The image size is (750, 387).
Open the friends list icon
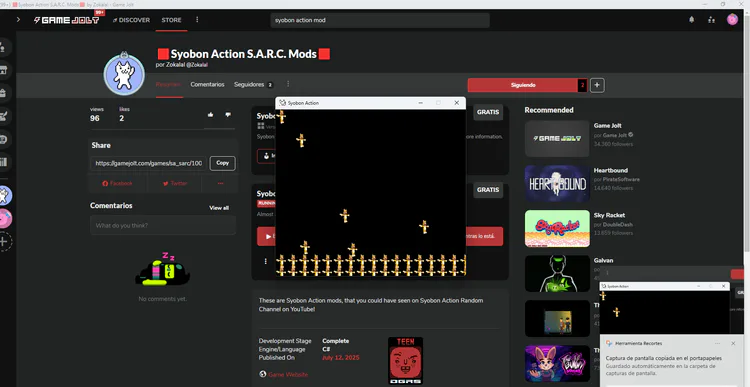(711, 20)
